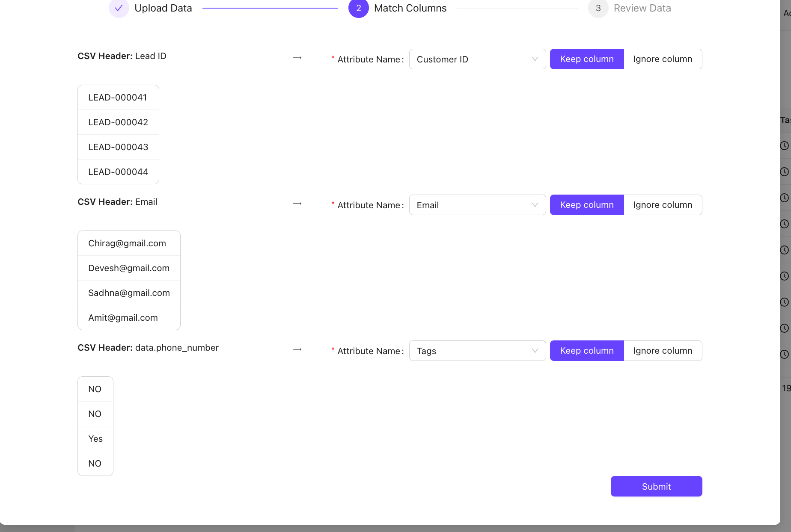Go to the Upload Data step

pyautogui.click(x=163, y=8)
